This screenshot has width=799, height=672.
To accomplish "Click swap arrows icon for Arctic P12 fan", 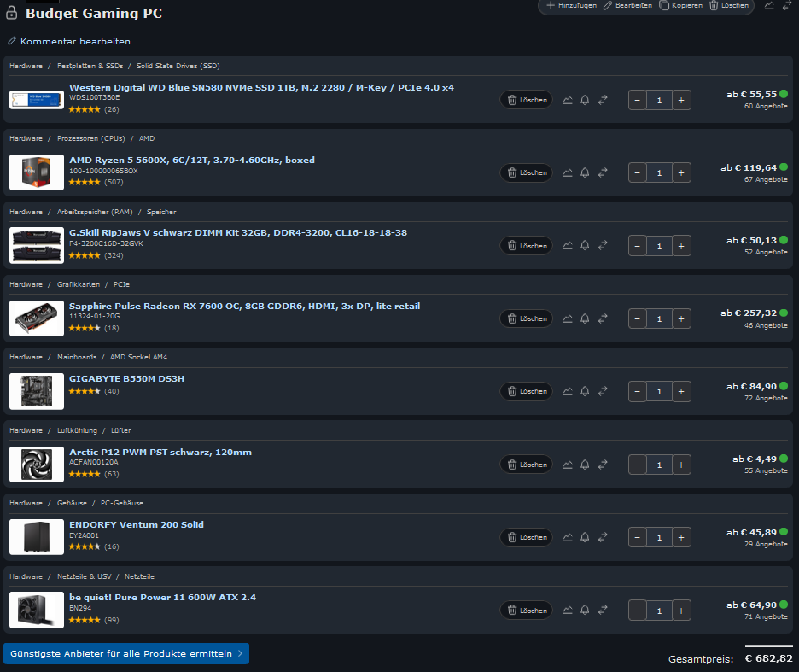I will pos(603,465).
